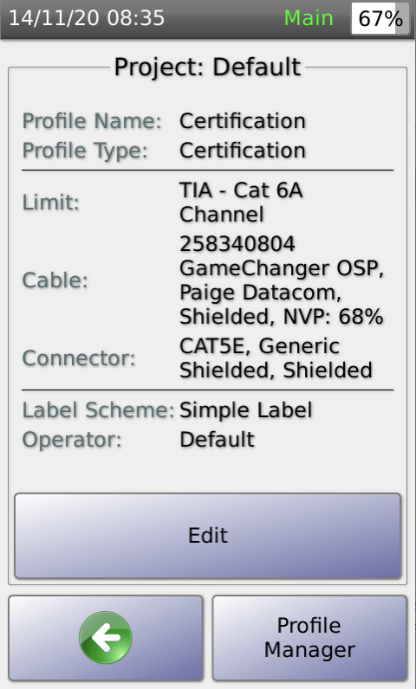Tap the green back arrow icon
Viewport: 416px width, 689px height.
(105, 637)
